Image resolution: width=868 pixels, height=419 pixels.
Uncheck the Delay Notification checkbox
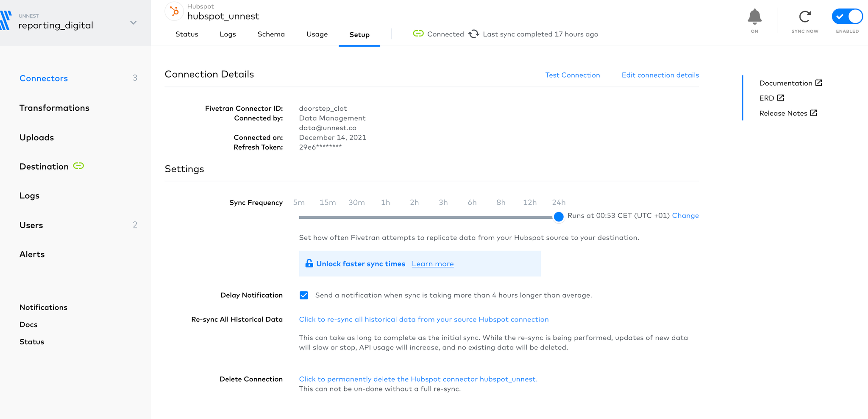(304, 295)
